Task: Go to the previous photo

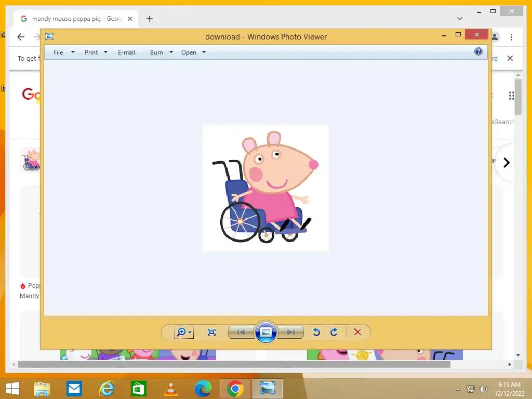Action: point(241,332)
